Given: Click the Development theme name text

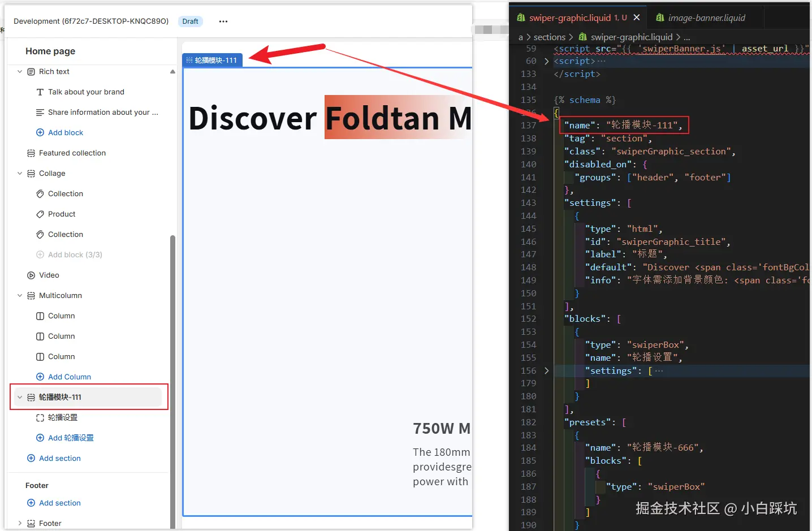Looking at the screenshot, I should pos(91,21).
